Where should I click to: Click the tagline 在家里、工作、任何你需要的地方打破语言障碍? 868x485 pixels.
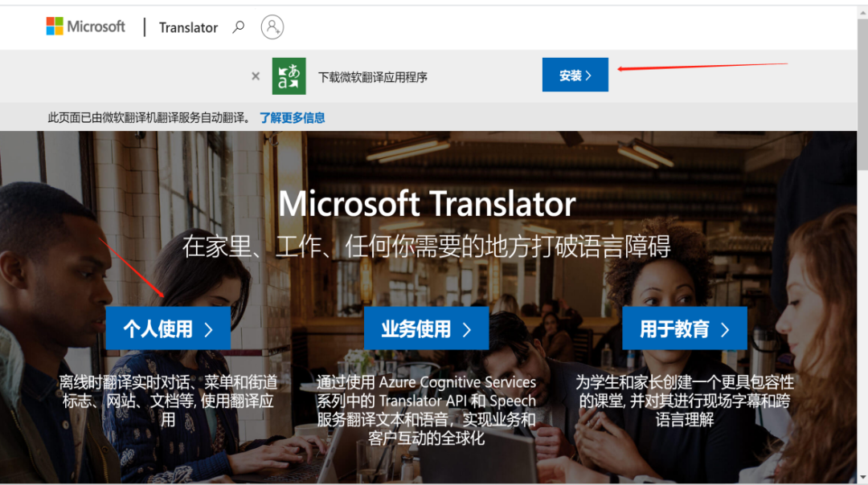426,246
